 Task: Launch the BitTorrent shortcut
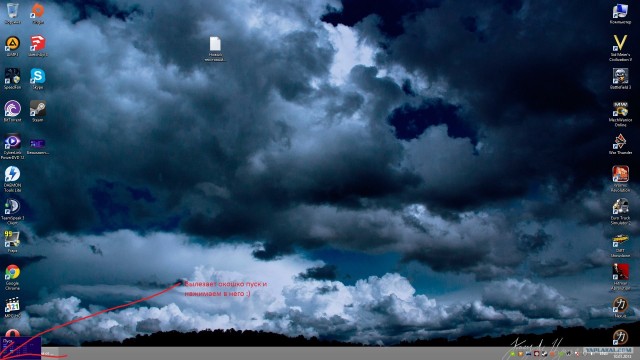point(12,111)
